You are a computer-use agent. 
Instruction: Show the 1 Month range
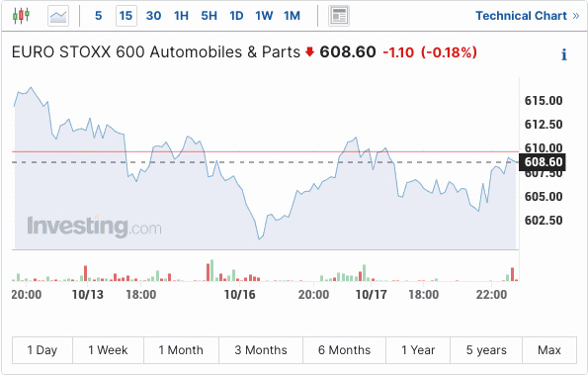pyautogui.click(x=181, y=350)
